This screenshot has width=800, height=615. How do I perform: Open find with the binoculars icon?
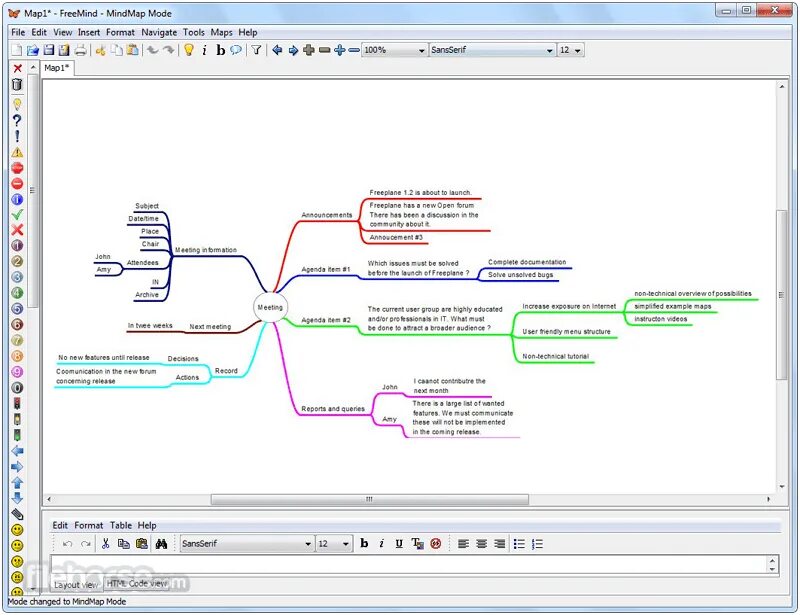(161, 544)
